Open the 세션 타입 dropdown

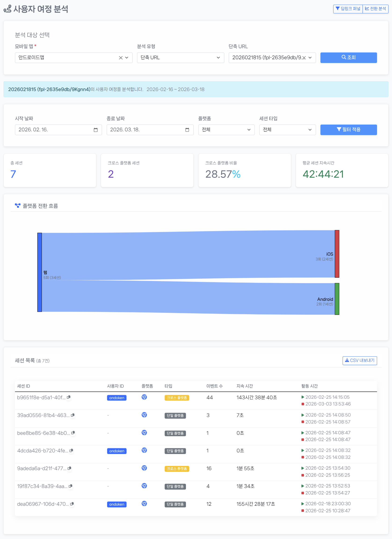coord(287,130)
